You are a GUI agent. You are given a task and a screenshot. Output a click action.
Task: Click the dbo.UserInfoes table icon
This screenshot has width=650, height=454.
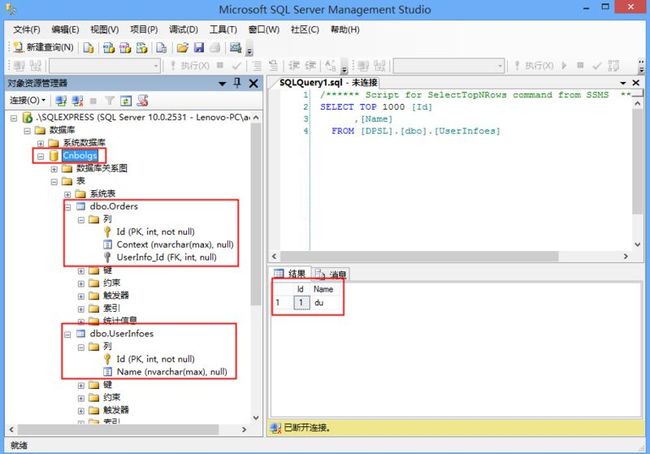click(x=80, y=333)
